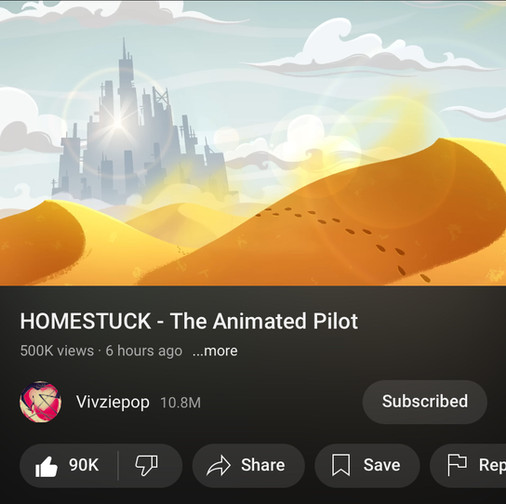Click the Save button label
Screen dimensions: 506x504
tap(382, 465)
